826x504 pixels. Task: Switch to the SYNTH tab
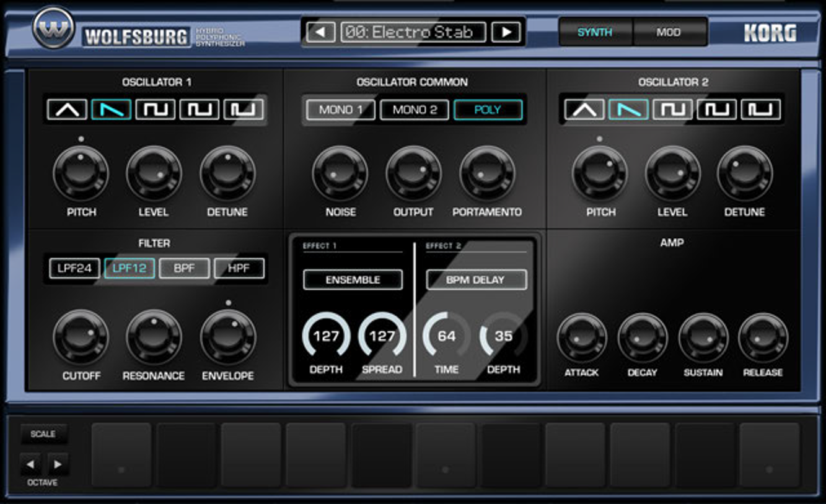595,32
